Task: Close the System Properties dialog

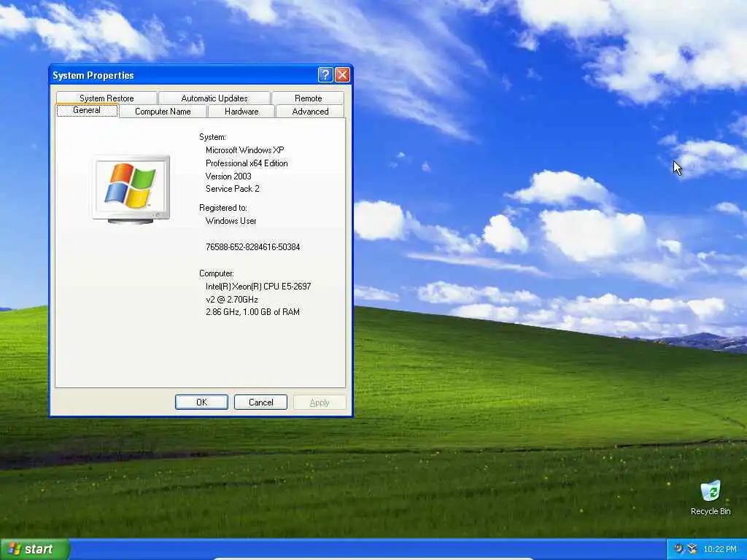Action: pos(343,75)
